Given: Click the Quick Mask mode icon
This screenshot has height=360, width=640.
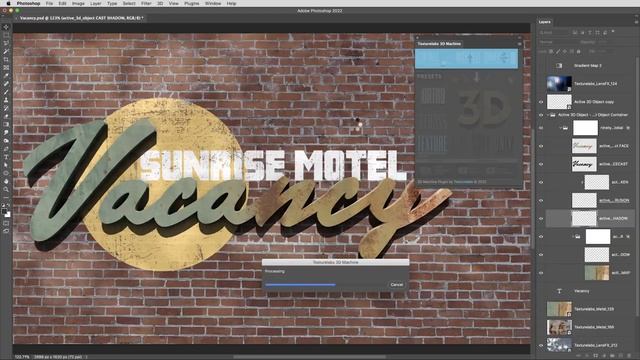Looking at the screenshot, I should (x=6, y=224).
